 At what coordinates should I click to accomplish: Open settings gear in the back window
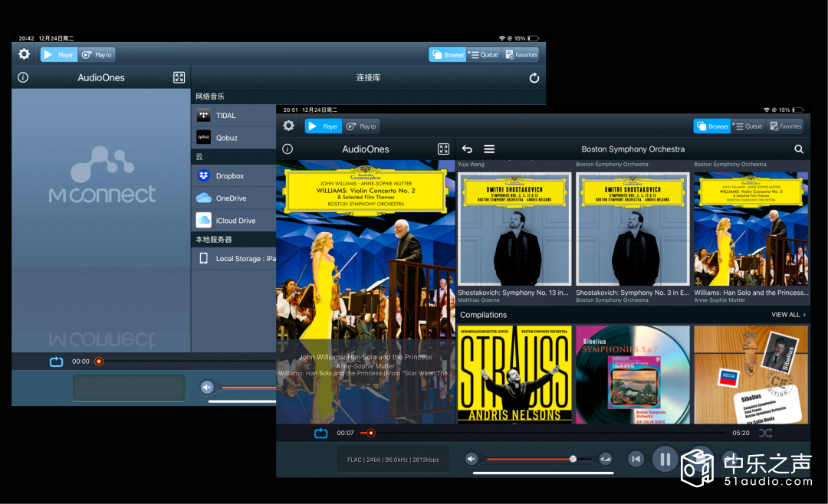click(25, 54)
